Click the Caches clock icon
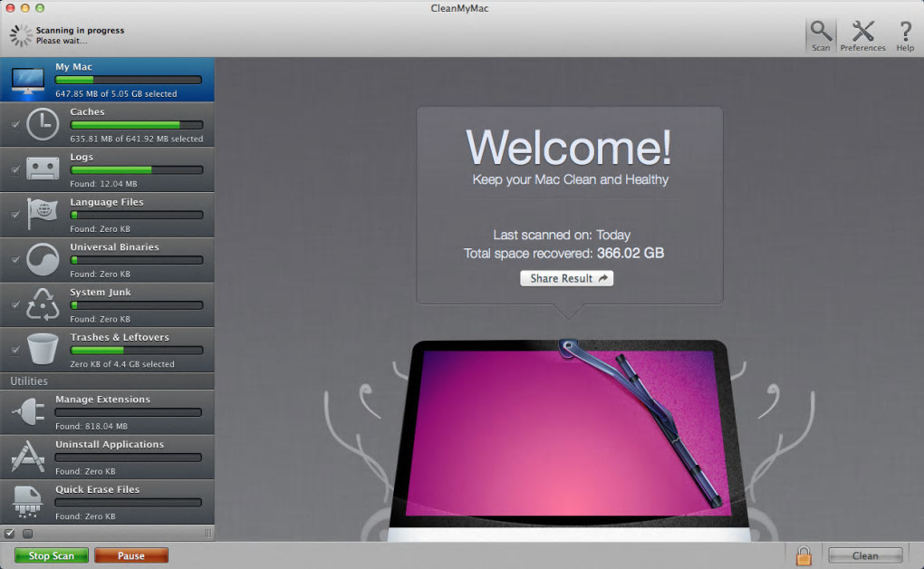Viewport: 924px width, 569px height. (43, 124)
